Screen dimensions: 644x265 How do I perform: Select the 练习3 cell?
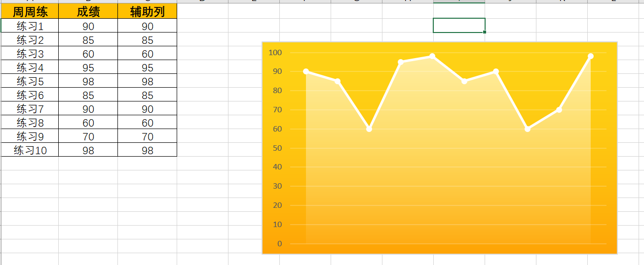[x=30, y=53]
